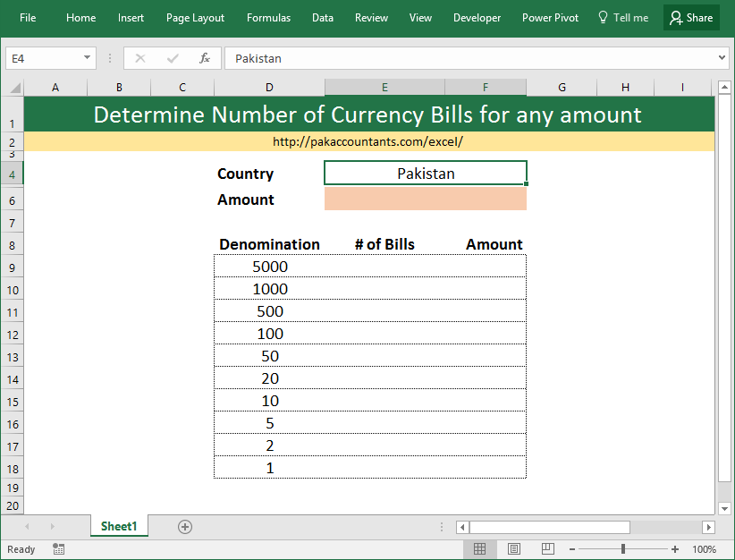Image resolution: width=735 pixels, height=560 pixels.
Task: Open the View ribbon tab
Action: [x=420, y=18]
